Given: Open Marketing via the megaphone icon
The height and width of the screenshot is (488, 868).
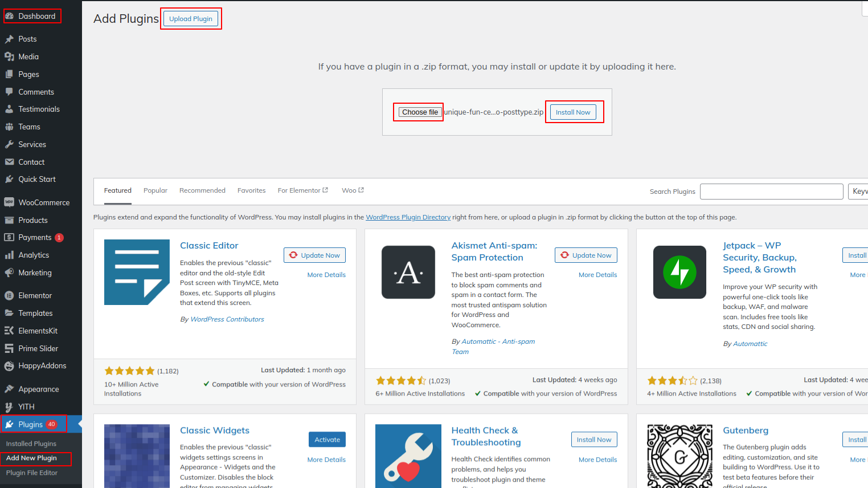Looking at the screenshot, I should tap(9, 273).
